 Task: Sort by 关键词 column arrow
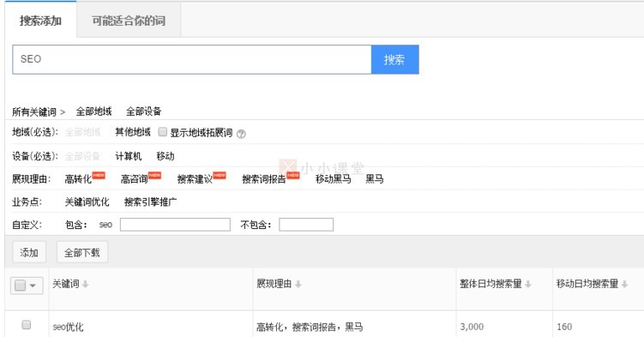(86, 284)
